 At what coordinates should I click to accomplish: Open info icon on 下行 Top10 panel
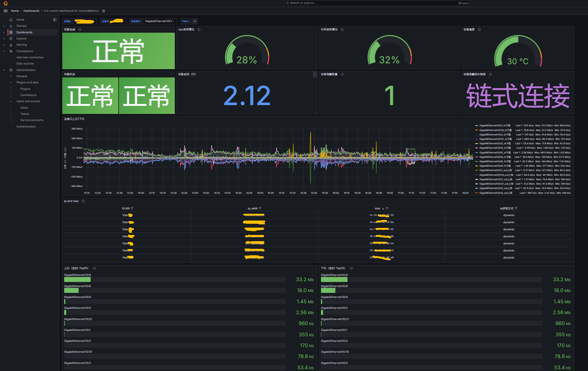351,268
